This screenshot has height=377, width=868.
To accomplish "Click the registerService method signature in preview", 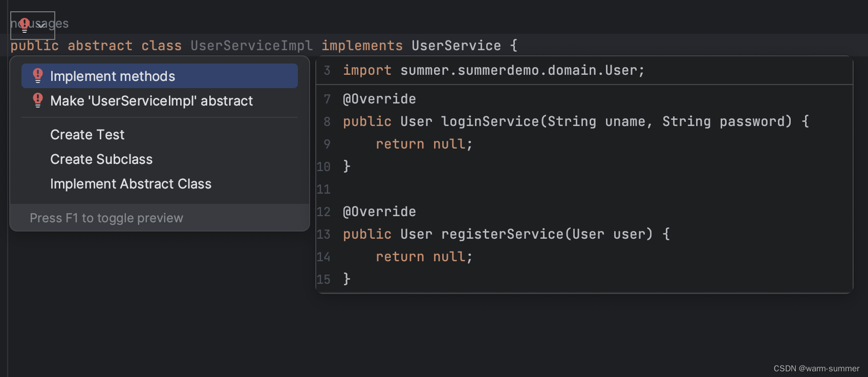I will coord(506,234).
